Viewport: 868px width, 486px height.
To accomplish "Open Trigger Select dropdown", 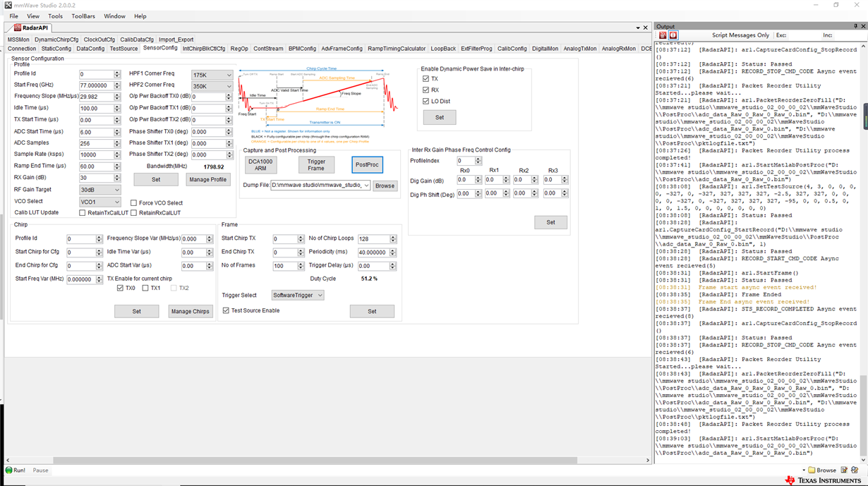I will (298, 296).
